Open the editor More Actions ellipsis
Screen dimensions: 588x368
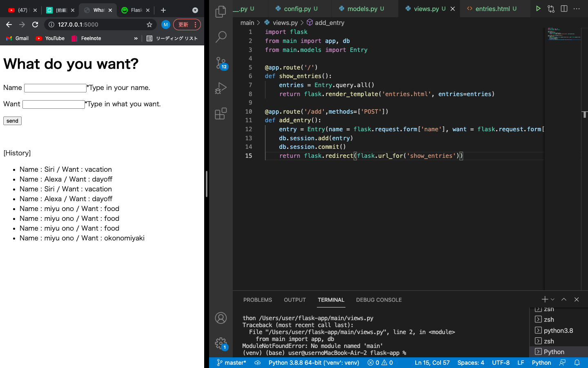coord(577,9)
